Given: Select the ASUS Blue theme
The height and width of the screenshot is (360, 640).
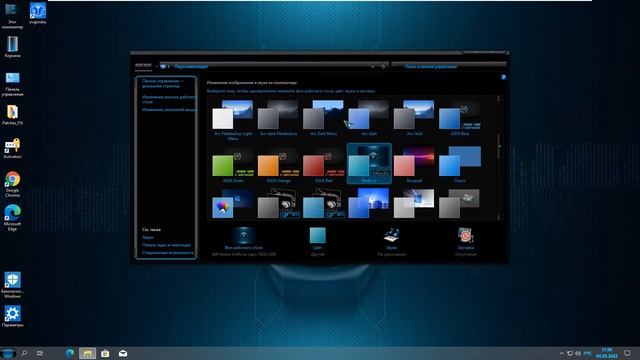Looking at the screenshot, I should click(x=460, y=118).
